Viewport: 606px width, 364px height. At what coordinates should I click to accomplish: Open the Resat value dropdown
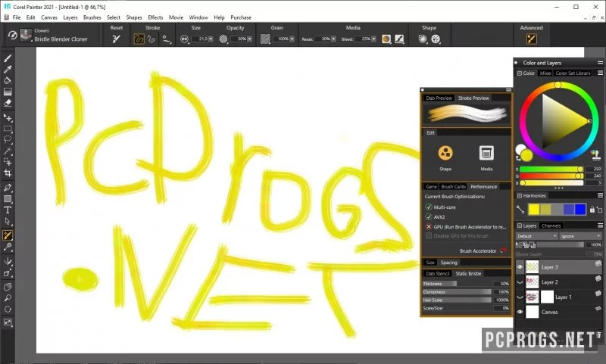[x=333, y=39]
